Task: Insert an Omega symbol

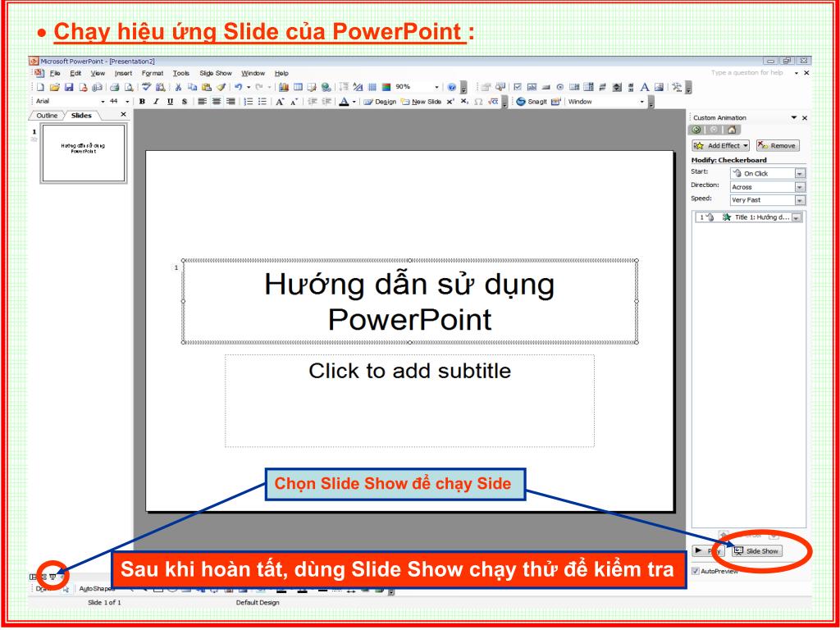Action: click(478, 102)
